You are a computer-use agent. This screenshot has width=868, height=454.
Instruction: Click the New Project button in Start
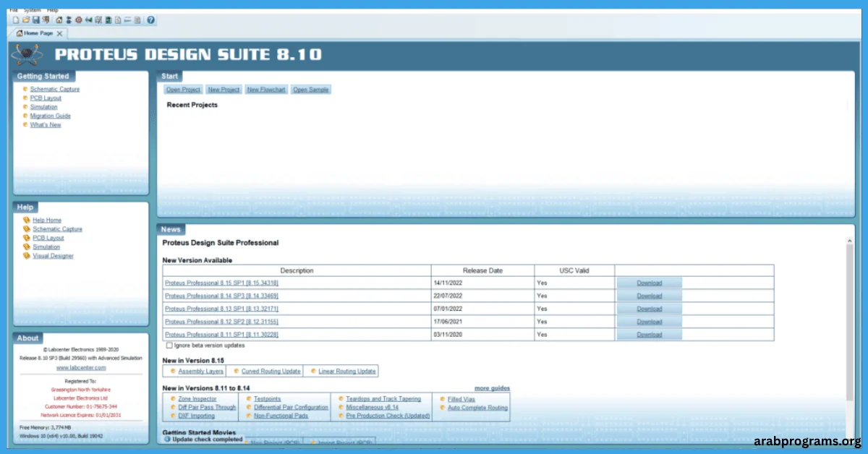coord(224,90)
